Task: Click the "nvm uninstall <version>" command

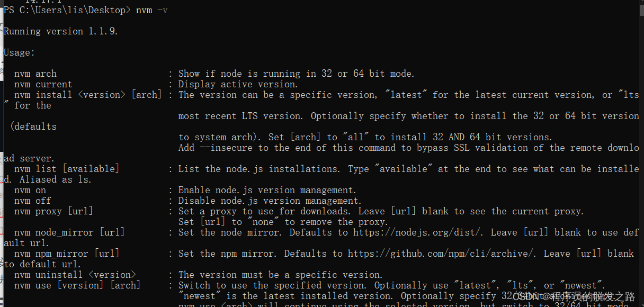Action: pyautogui.click(x=75, y=275)
